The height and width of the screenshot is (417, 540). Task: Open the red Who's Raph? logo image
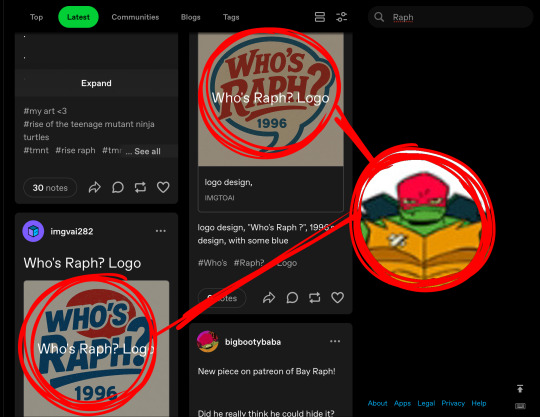click(x=271, y=99)
